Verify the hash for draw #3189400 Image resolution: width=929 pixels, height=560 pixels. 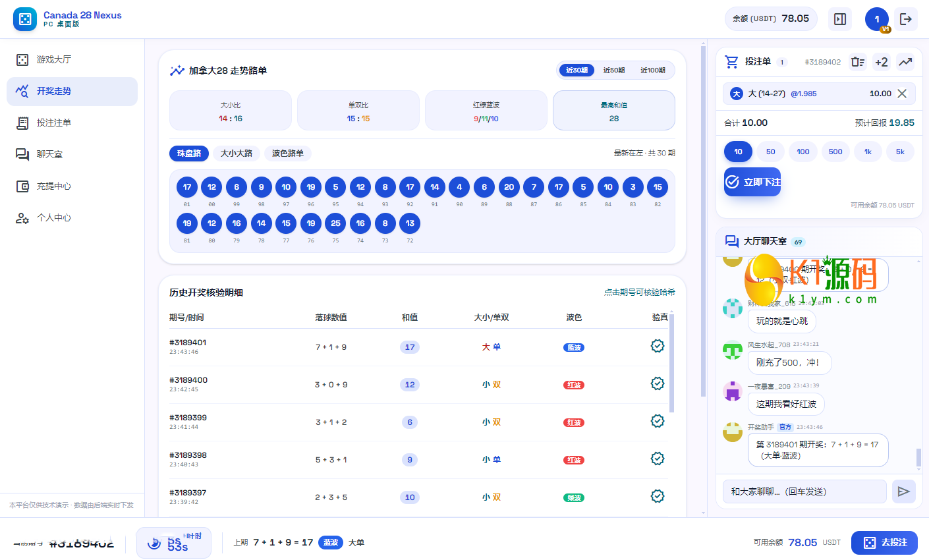pos(658,383)
